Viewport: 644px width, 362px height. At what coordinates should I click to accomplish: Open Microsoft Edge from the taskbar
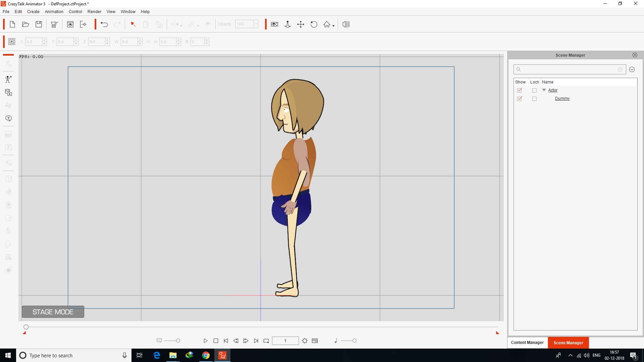pos(157,355)
